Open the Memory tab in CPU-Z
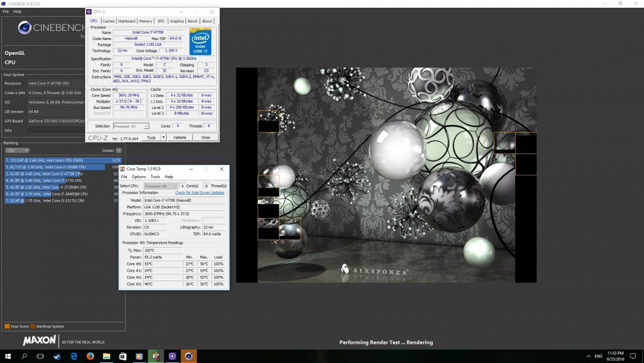Image resolution: width=644 pixels, height=363 pixels. [x=146, y=21]
